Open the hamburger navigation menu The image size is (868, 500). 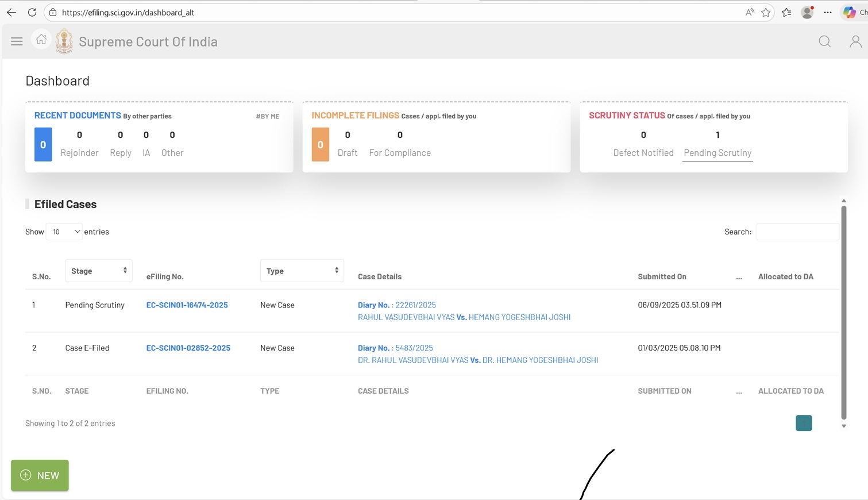point(17,41)
